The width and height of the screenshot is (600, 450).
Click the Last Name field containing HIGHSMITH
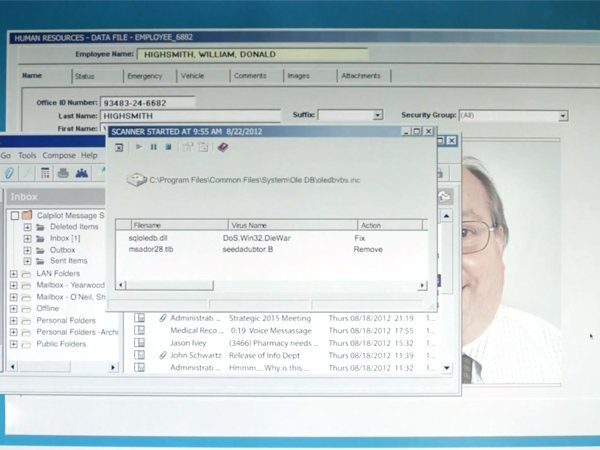(x=191, y=116)
